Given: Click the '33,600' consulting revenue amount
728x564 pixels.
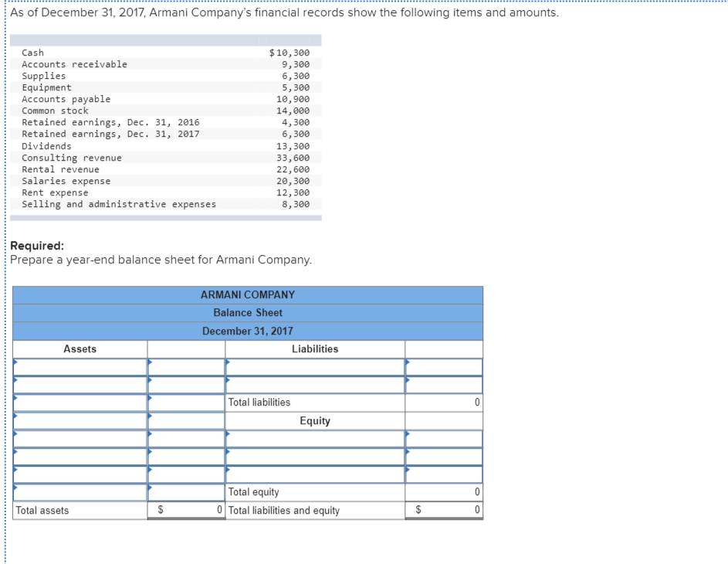Looking at the screenshot, I should click(293, 158).
